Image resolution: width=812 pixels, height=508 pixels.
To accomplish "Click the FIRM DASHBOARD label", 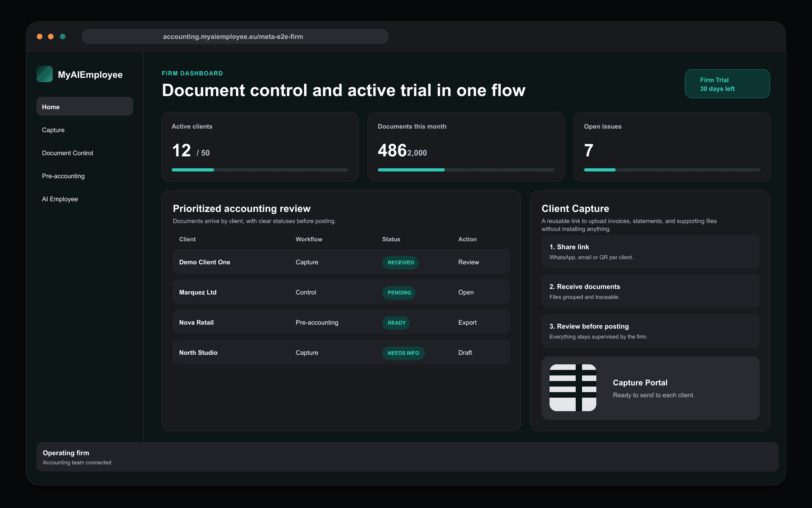I will (192, 73).
